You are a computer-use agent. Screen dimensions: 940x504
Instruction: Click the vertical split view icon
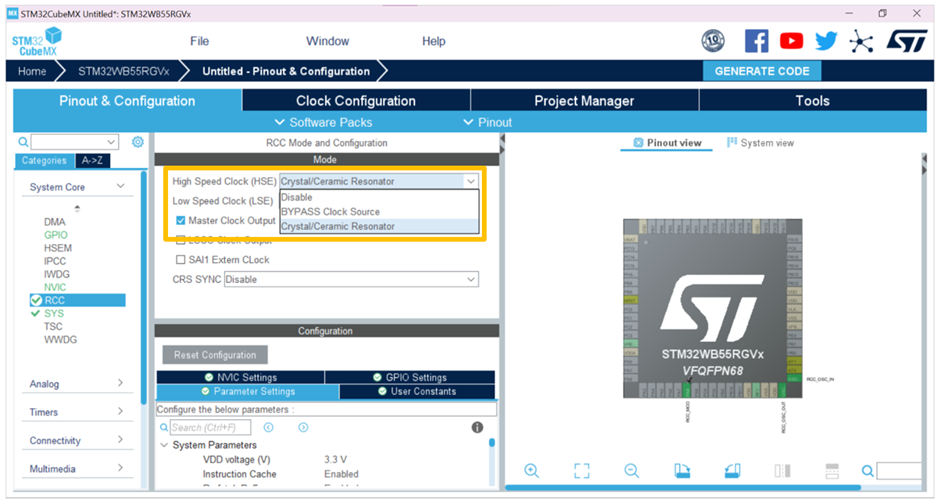[x=782, y=470]
